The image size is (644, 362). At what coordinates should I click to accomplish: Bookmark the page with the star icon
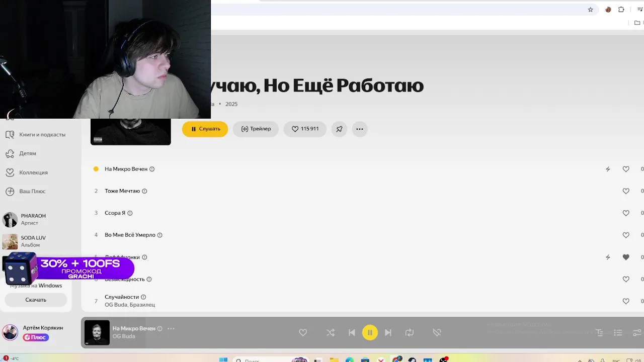pyautogui.click(x=591, y=10)
